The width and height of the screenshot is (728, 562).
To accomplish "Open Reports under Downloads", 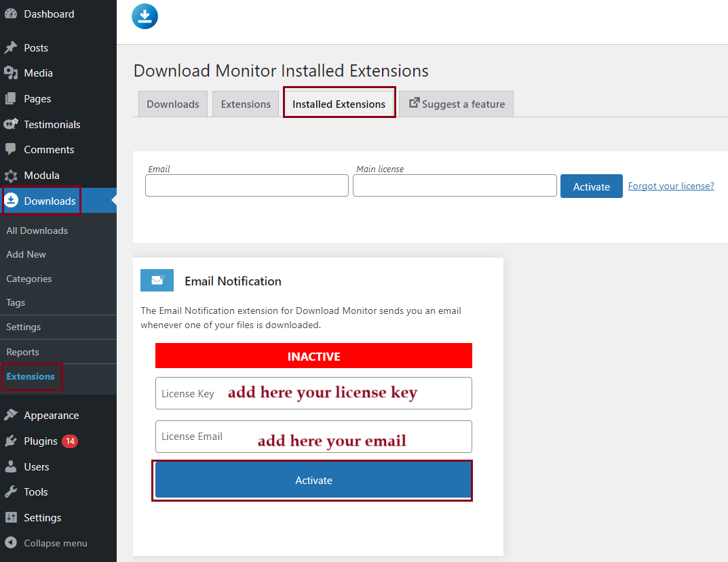I will (22, 352).
